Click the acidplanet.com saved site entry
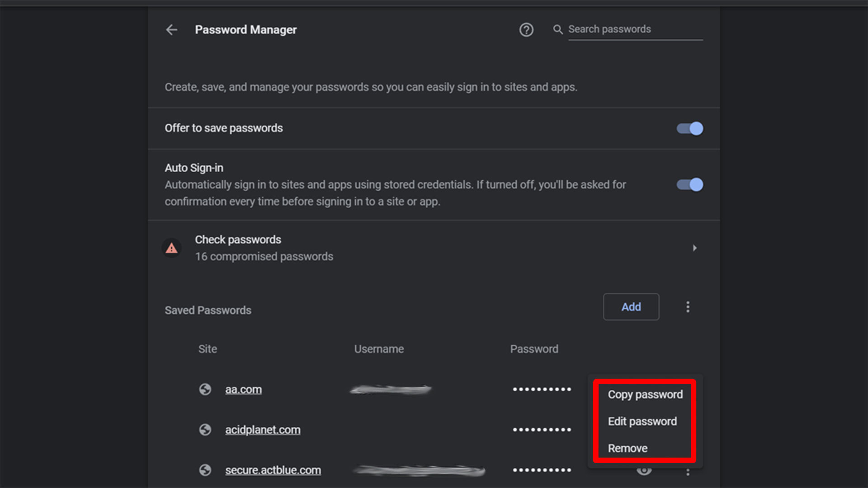Screen dimensions: 868x488 click(x=262, y=430)
